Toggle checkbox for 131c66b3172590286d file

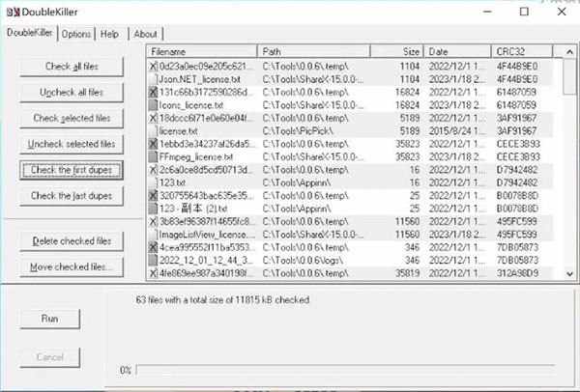point(153,93)
